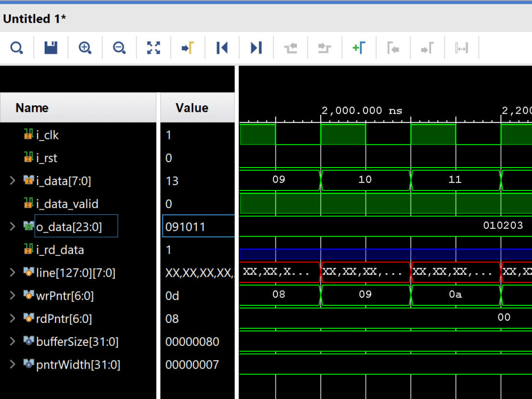Click the Zoom Fit icon

click(154, 48)
